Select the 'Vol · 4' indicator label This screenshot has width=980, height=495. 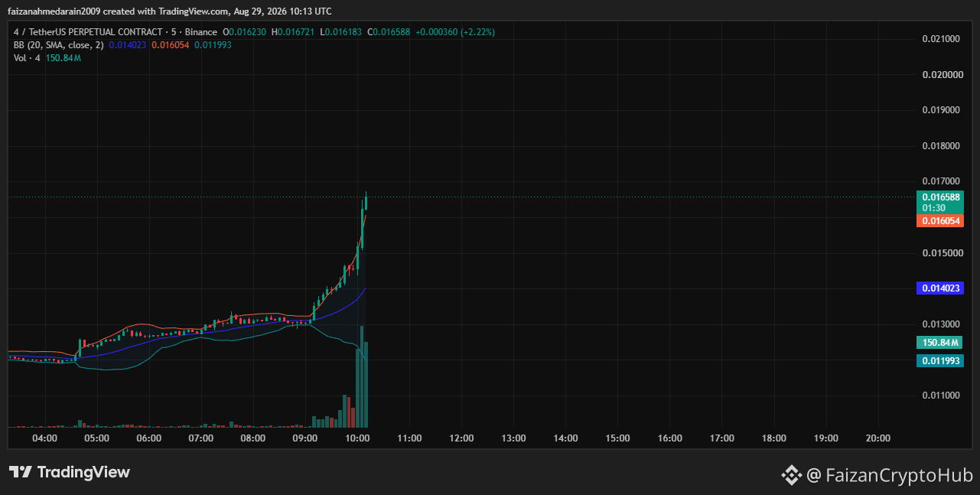(x=27, y=58)
